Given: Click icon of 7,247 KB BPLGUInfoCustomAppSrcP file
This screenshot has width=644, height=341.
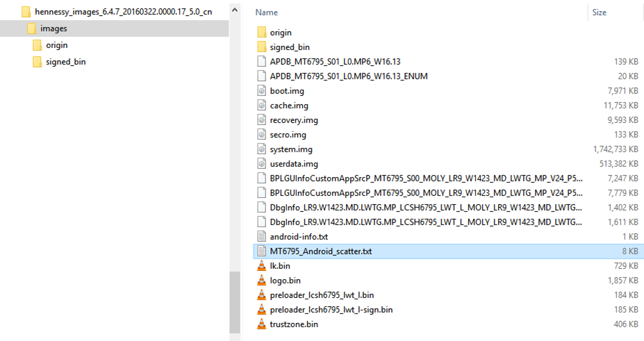Looking at the screenshot, I should pyautogui.click(x=262, y=178).
